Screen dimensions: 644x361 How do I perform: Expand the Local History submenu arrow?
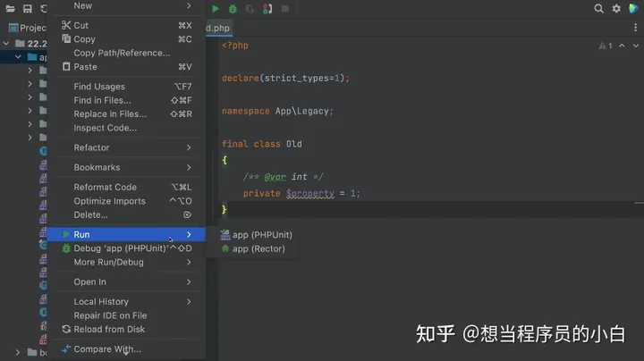[189, 301]
